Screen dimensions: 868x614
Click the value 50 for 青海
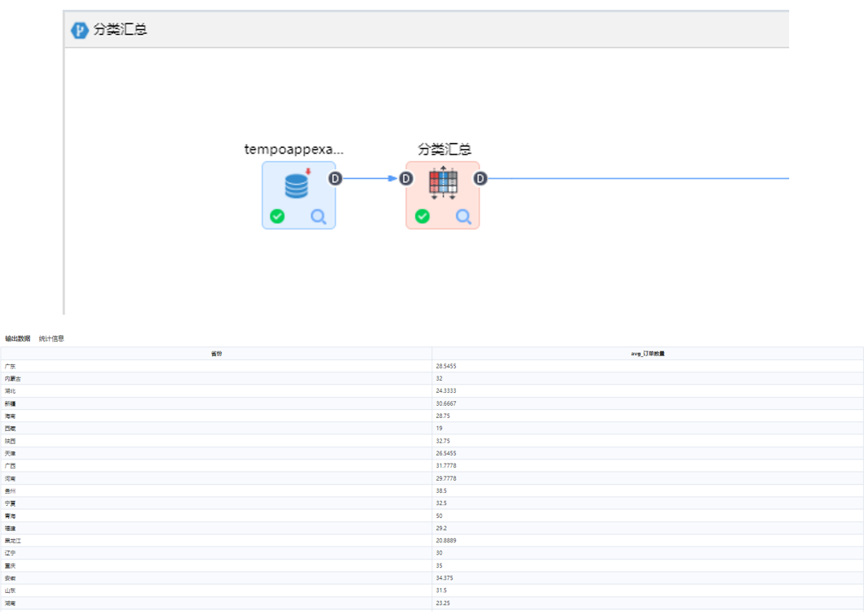pyautogui.click(x=440, y=516)
